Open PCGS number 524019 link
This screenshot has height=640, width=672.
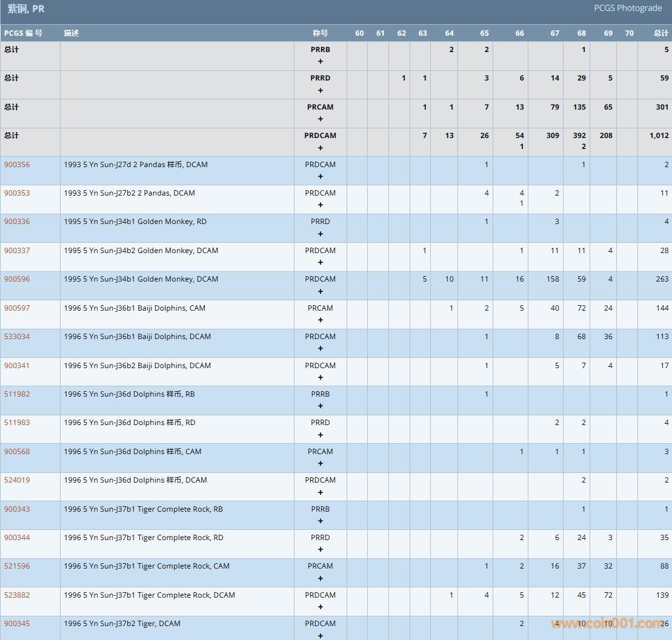point(17,480)
